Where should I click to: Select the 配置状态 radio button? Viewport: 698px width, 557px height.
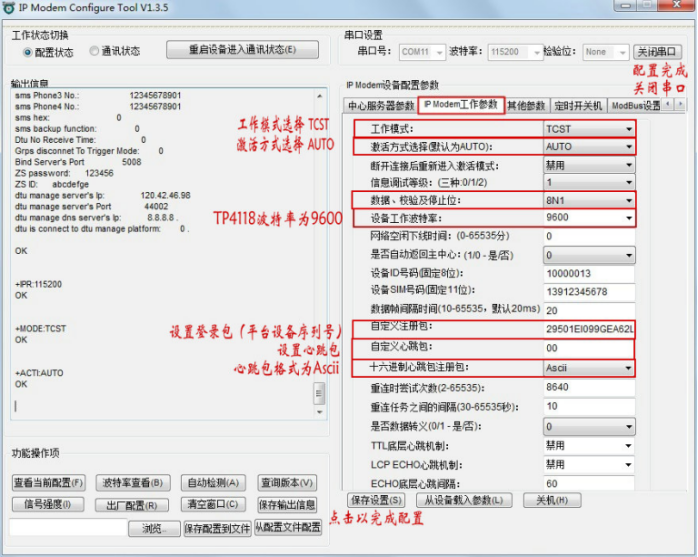[26, 51]
